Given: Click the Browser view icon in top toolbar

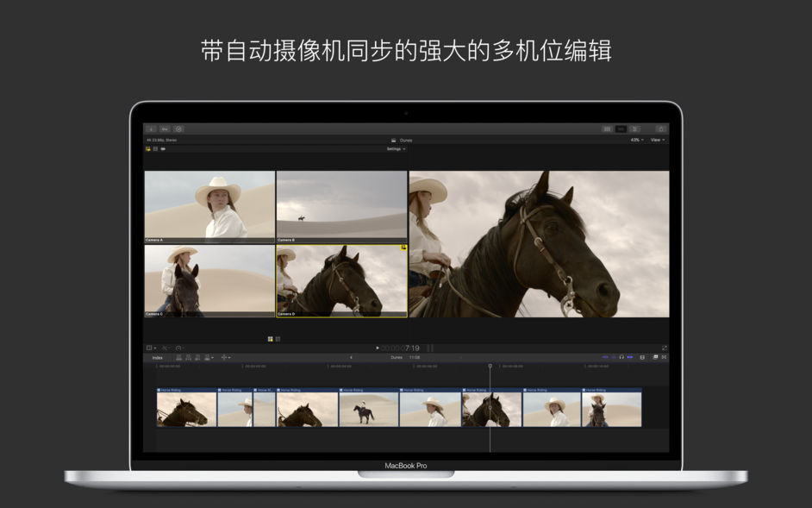Looking at the screenshot, I should 607,127.
